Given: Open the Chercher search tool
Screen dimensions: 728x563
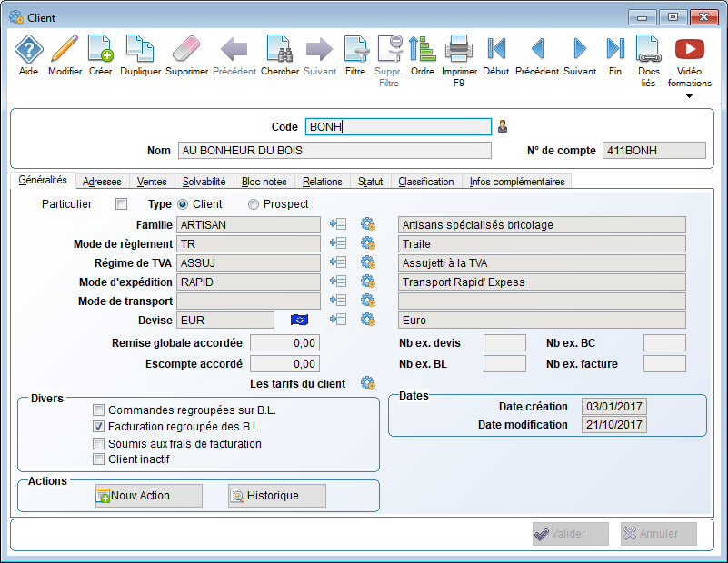Looking at the screenshot, I should click(280, 49).
